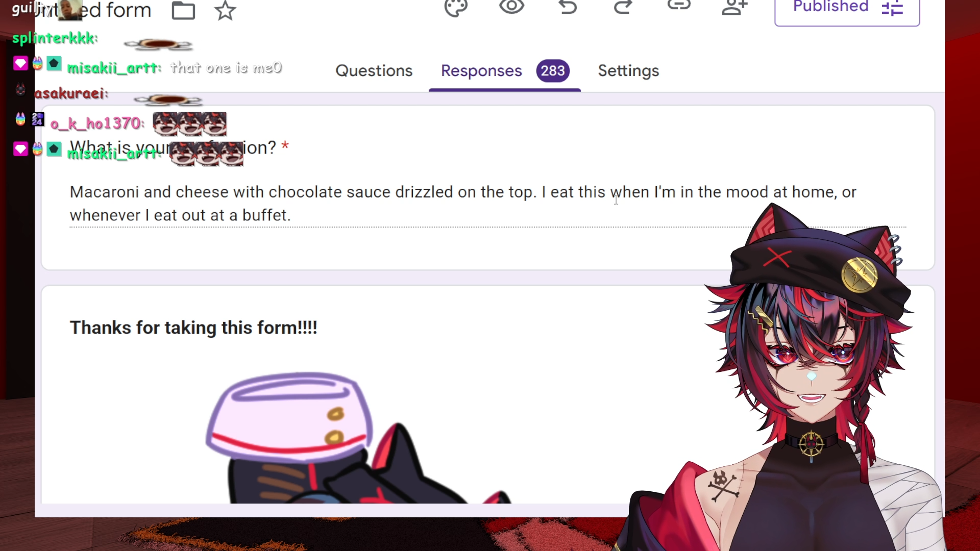
Task: Open the Published options button
Action: (x=847, y=10)
